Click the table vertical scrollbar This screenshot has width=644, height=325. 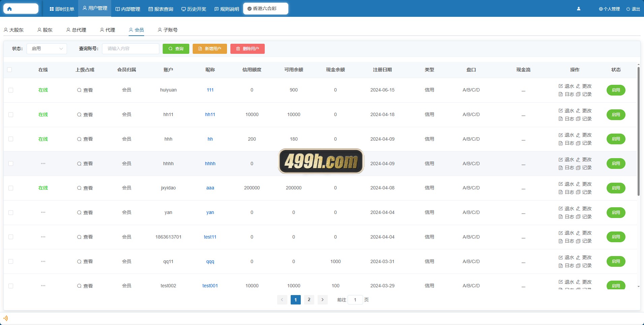[x=638, y=131]
